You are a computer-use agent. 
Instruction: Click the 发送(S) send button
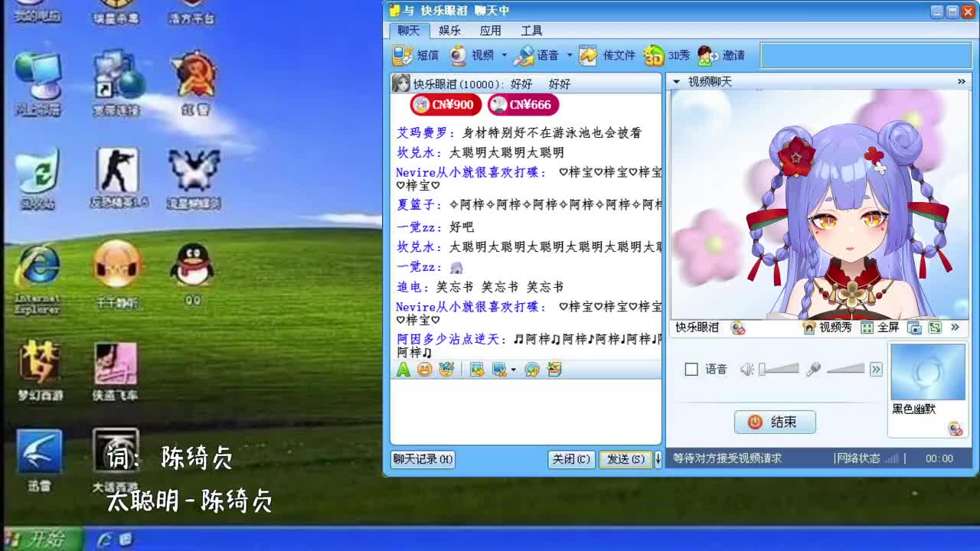pyautogui.click(x=626, y=459)
